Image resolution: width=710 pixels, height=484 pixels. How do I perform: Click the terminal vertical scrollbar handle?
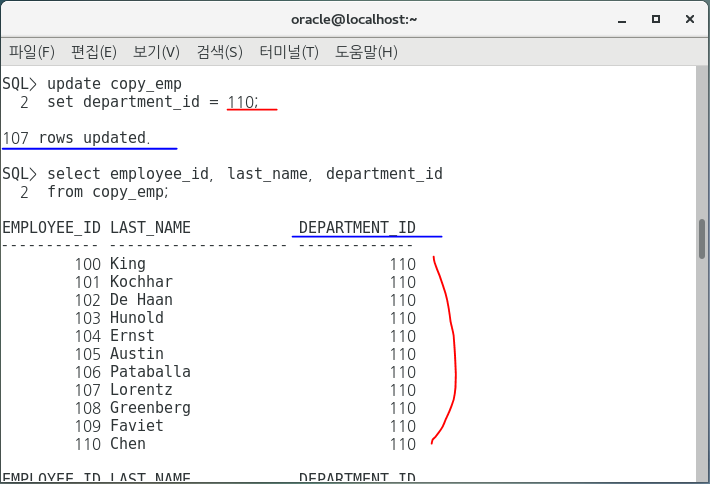pos(702,239)
